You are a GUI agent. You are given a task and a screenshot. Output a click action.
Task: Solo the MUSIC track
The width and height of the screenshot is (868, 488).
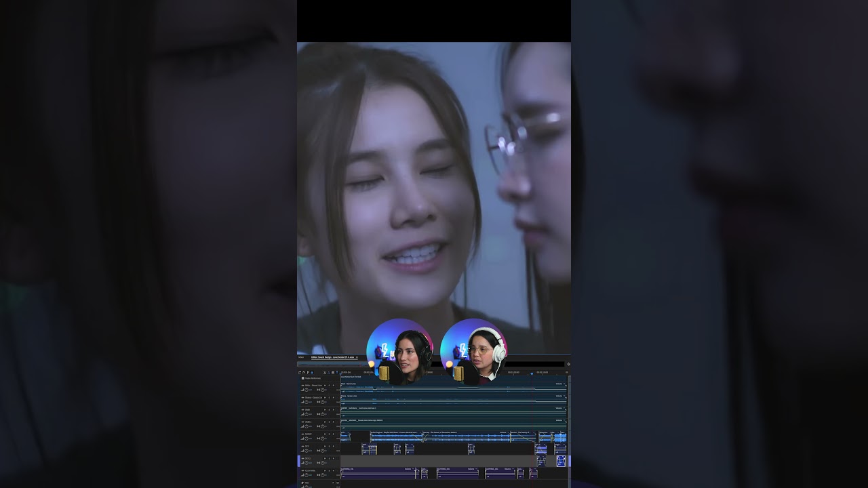point(329,434)
